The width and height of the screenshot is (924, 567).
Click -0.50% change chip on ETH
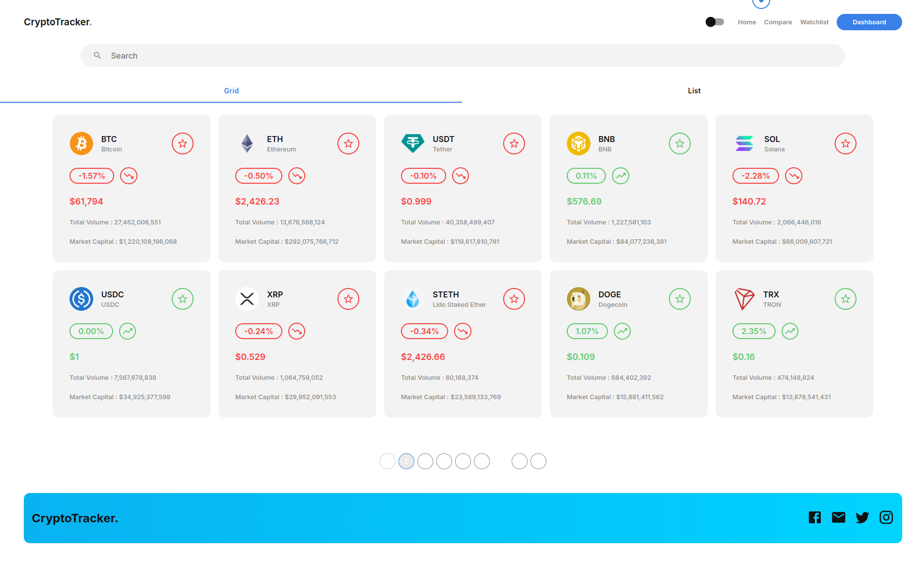pyautogui.click(x=259, y=176)
